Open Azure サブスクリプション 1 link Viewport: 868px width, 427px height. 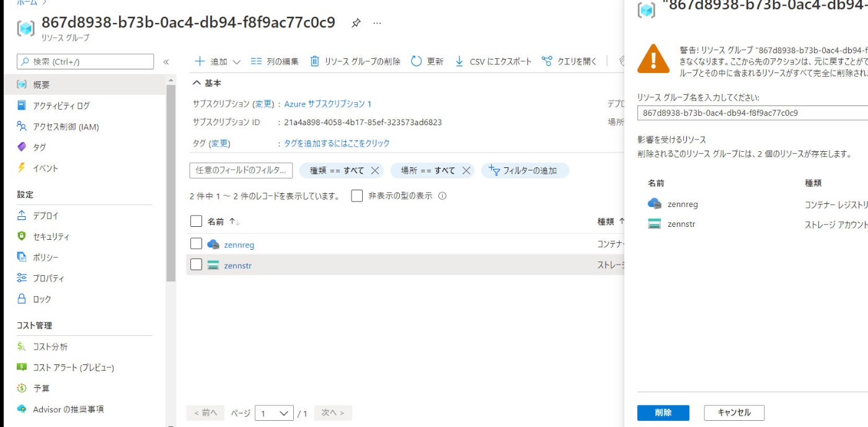[x=328, y=104]
